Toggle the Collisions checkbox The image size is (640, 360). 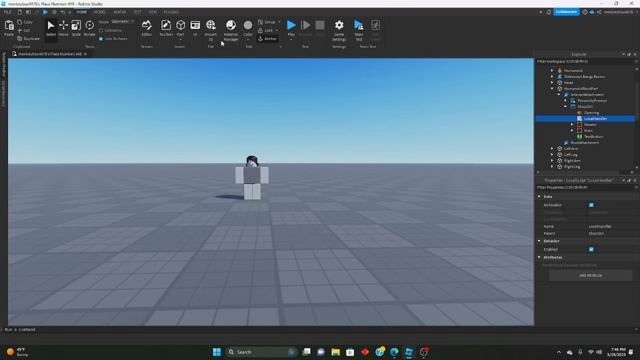tap(101, 31)
